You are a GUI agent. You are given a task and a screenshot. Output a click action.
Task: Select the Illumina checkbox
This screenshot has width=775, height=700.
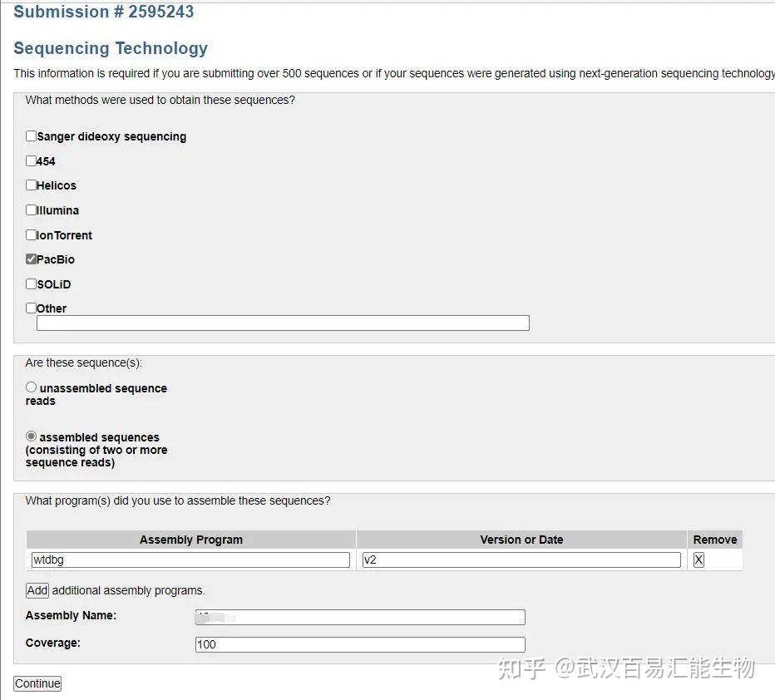(32, 210)
